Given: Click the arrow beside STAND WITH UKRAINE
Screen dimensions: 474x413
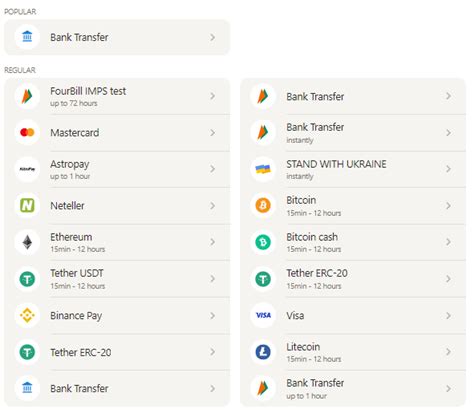Looking at the screenshot, I should [448, 169].
